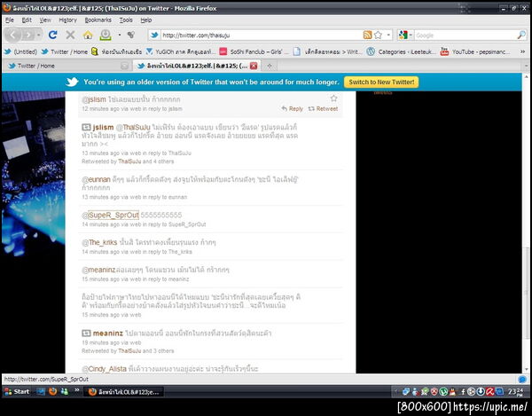Click the taskbar clock showing 23:24

pyautogui.click(x=516, y=392)
